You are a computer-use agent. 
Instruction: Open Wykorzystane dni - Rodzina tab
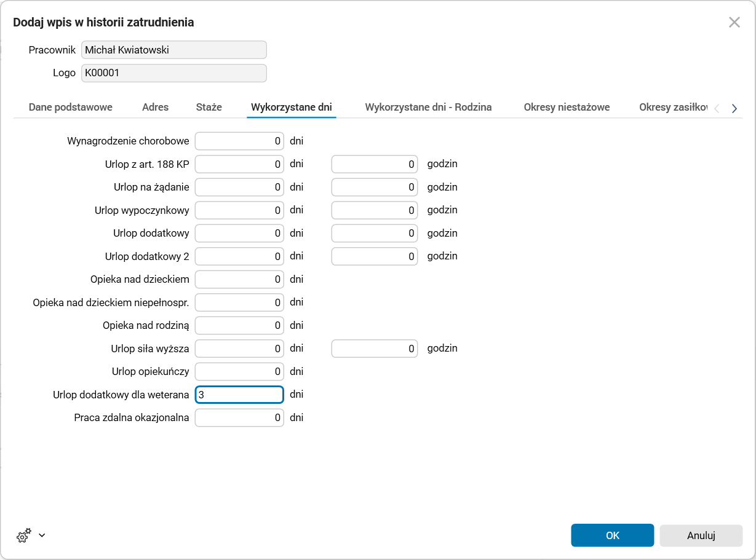click(x=428, y=107)
